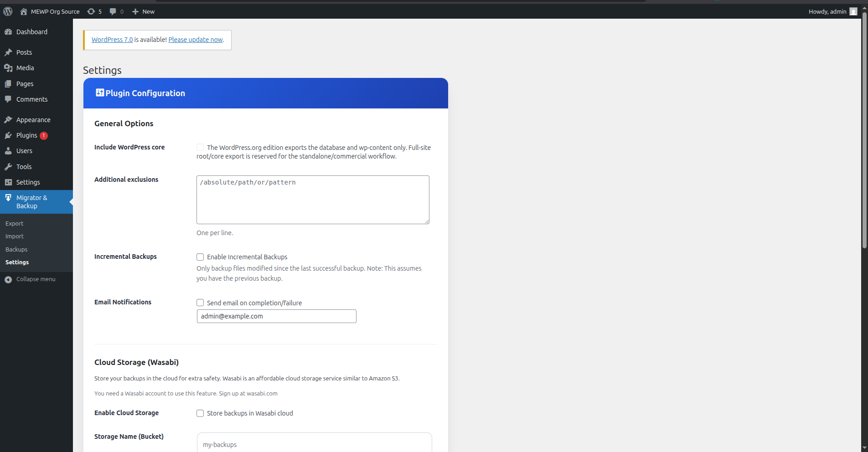This screenshot has height=452, width=868.
Task: Click the Collapse menu arrow icon
Action: click(x=8, y=279)
